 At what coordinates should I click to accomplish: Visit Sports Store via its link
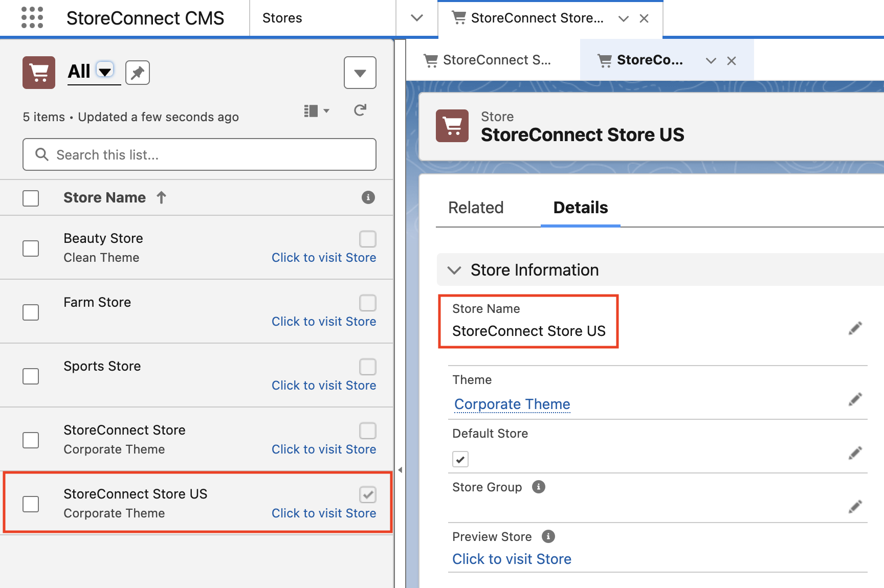pos(324,386)
